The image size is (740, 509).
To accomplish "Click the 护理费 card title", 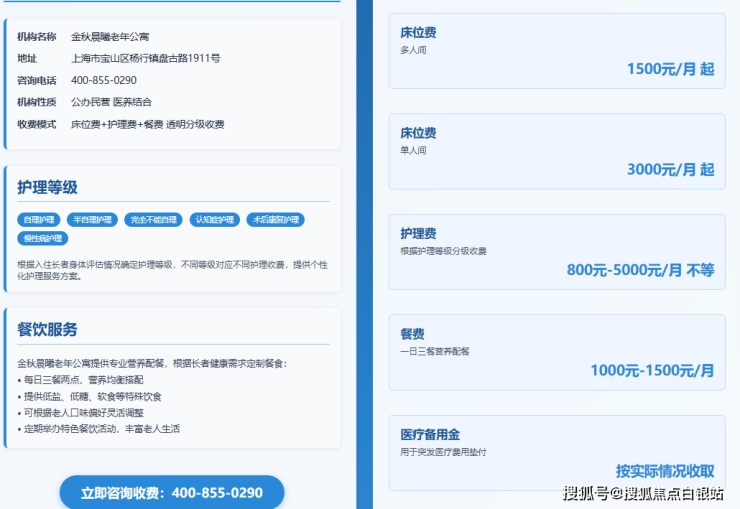I will [418, 234].
